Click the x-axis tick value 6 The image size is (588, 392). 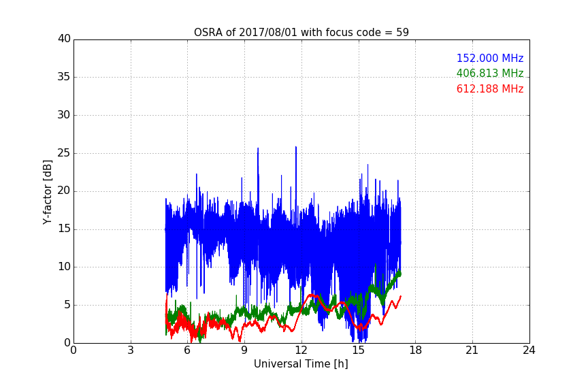click(188, 350)
